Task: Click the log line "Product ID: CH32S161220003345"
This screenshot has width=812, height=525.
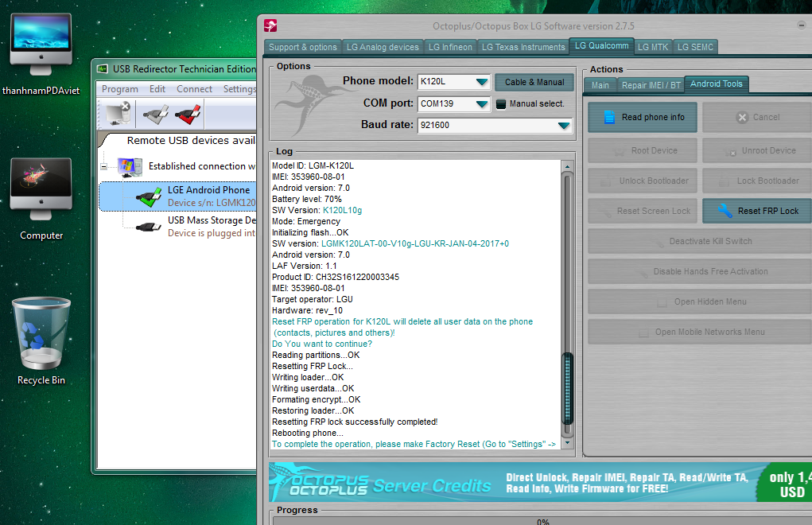Action: pyautogui.click(x=336, y=277)
